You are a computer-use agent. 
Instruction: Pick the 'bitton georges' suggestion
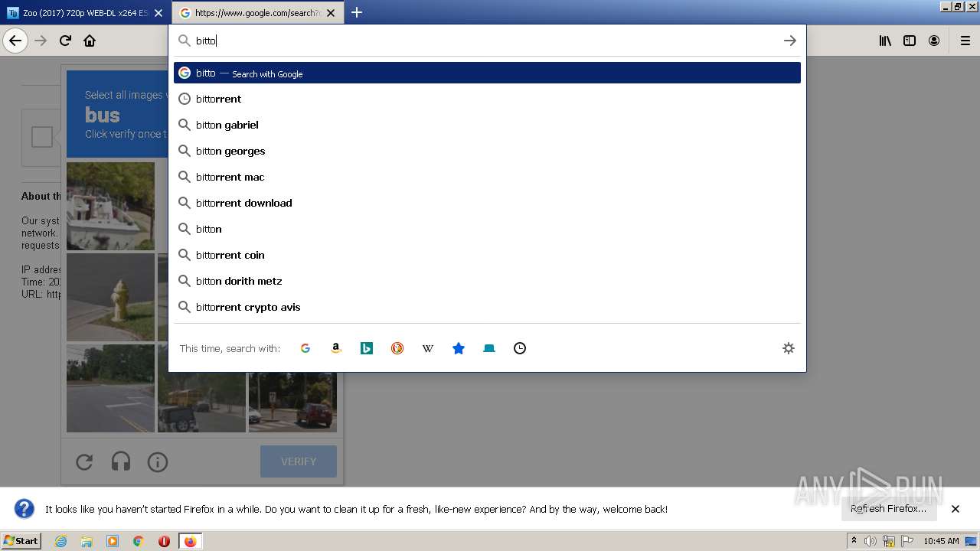point(487,151)
